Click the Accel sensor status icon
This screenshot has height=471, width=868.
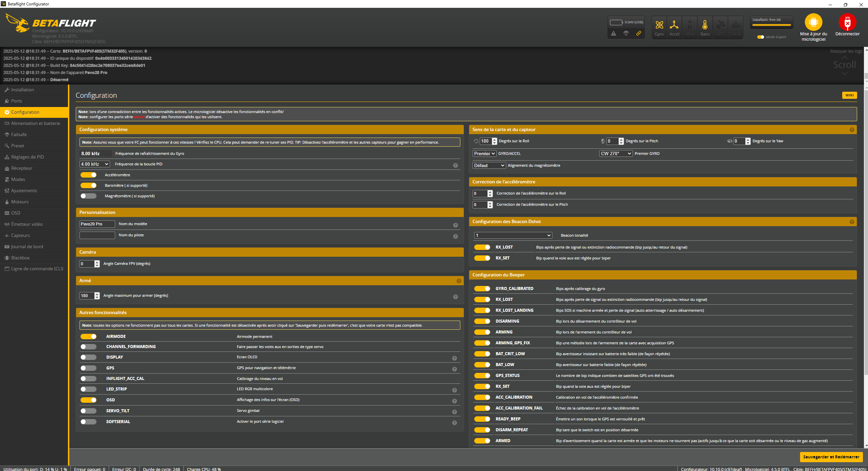point(674,25)
